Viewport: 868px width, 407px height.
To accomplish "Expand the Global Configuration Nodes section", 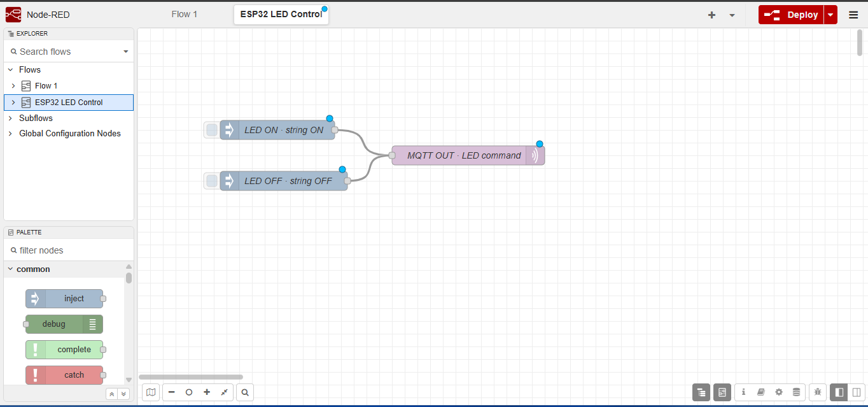I will 10,133.
